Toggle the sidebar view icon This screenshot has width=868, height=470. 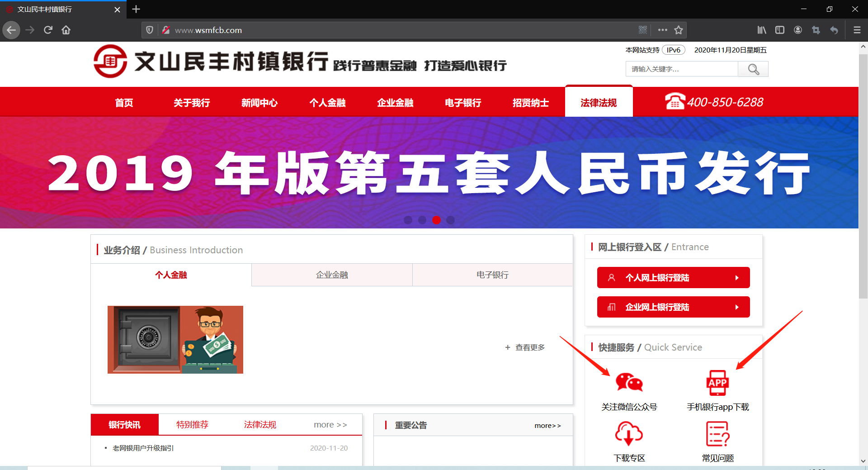pyautogui.click(x=780, y=30)
